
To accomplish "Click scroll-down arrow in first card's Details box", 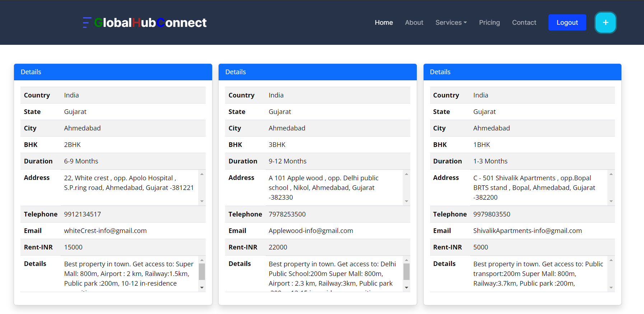I will coord(202,287).
